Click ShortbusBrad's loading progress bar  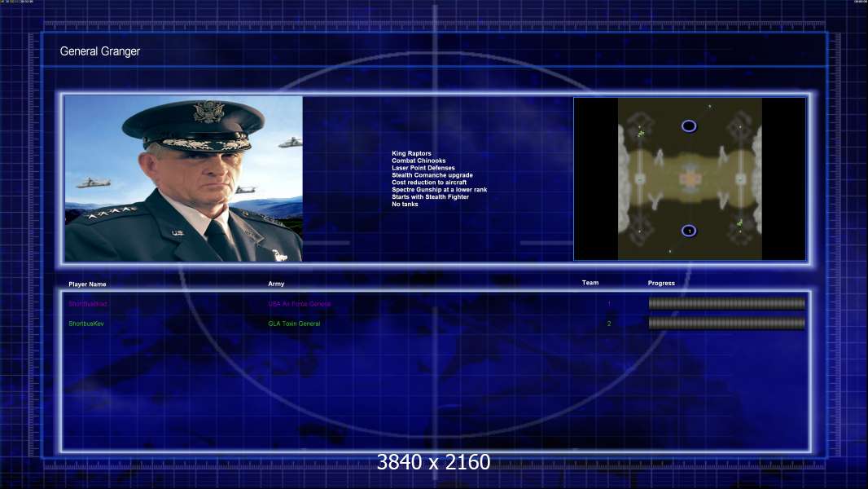[x=727, y=303]
